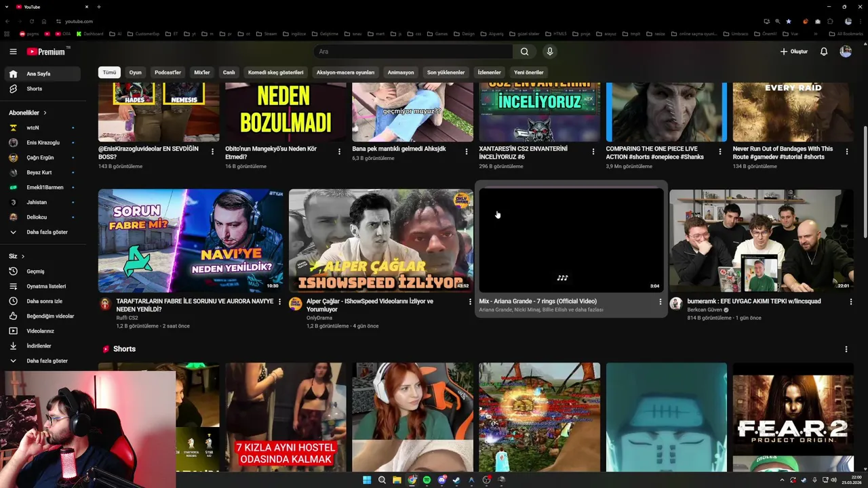This screenshot has height=488, width=868.
Task: Open Mix - Ariana Grande 7 rings title
Action: click(538, 301)
